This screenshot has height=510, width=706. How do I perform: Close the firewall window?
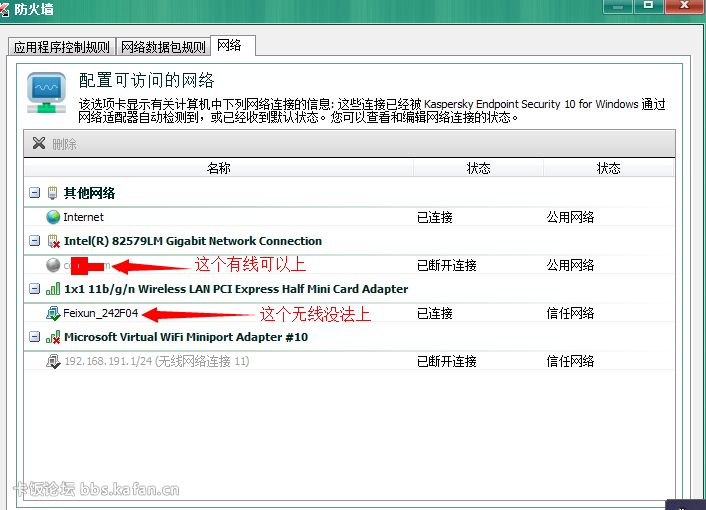point(684,6)
